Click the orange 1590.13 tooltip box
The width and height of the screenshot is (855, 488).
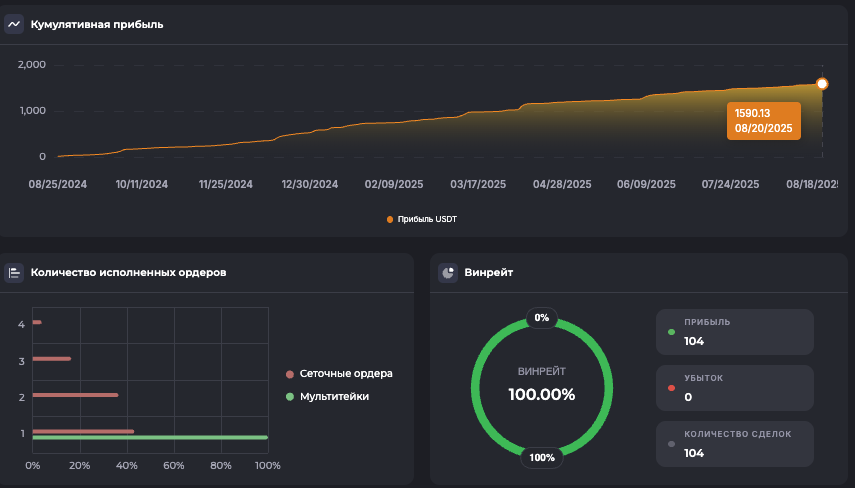(764, 121)
